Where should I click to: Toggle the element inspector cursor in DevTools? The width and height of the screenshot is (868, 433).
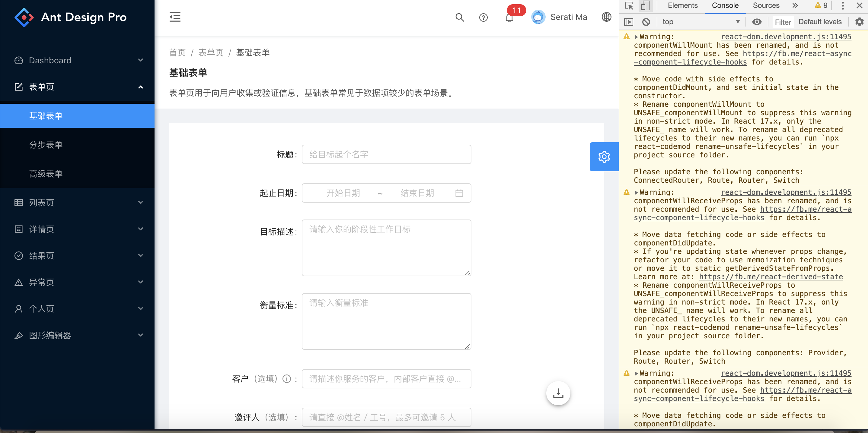click(629, 5)
